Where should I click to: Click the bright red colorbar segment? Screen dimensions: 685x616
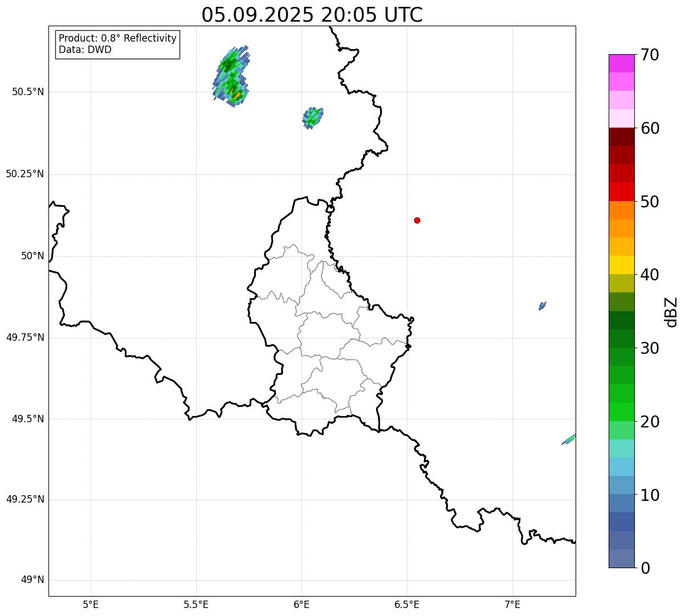[621, 191]
